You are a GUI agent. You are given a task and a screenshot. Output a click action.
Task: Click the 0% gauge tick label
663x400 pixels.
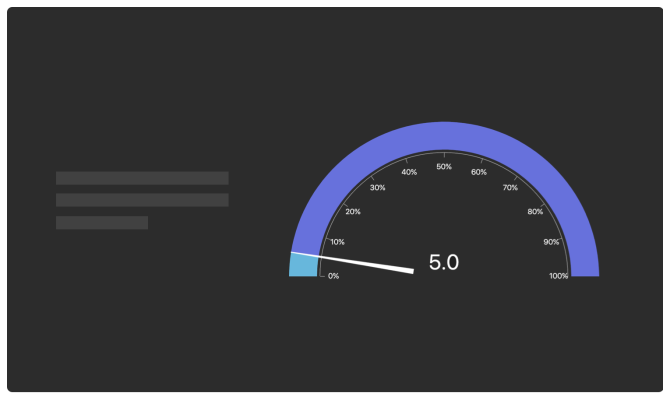pos(333,276)
